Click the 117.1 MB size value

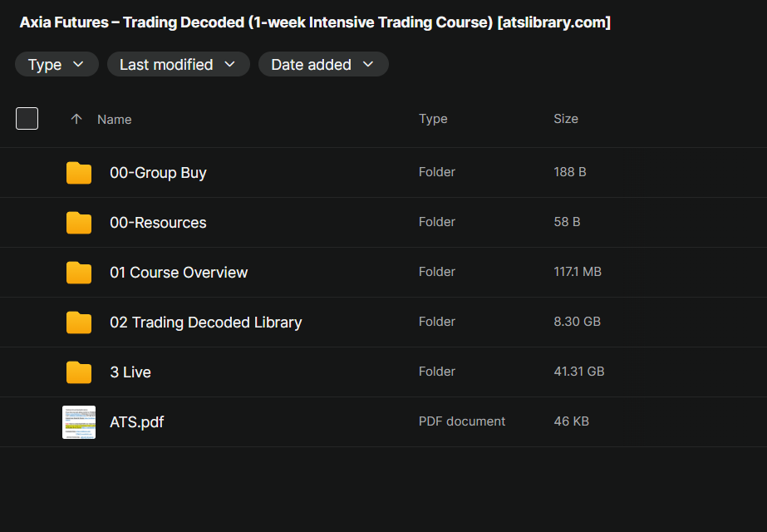[x=578, y=272]
